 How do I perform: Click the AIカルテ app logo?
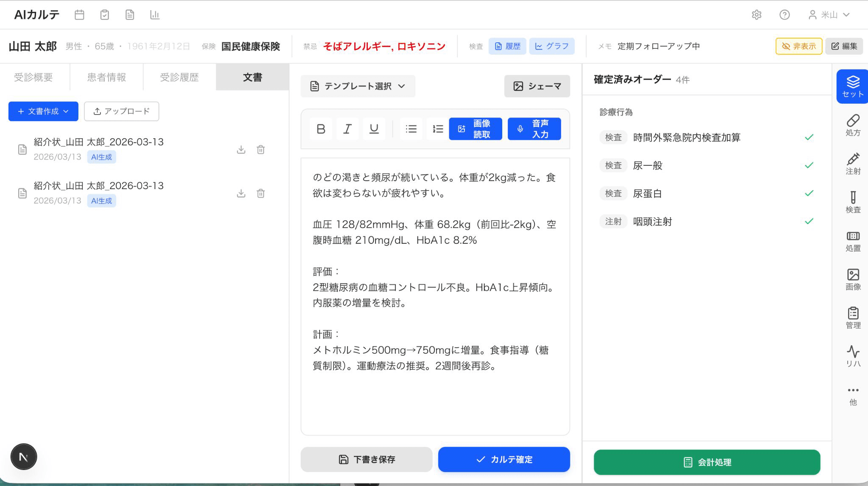click(37, 15)
